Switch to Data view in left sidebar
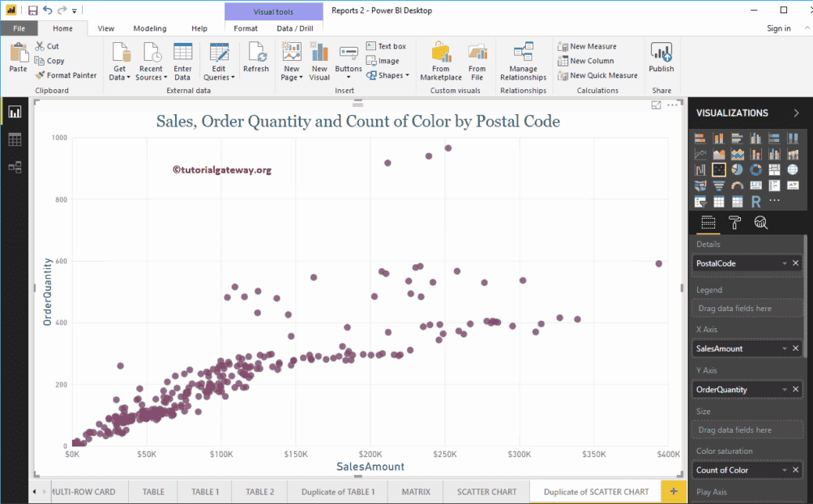This screenshot has height=504, width=813. click(x=15, y=139)
